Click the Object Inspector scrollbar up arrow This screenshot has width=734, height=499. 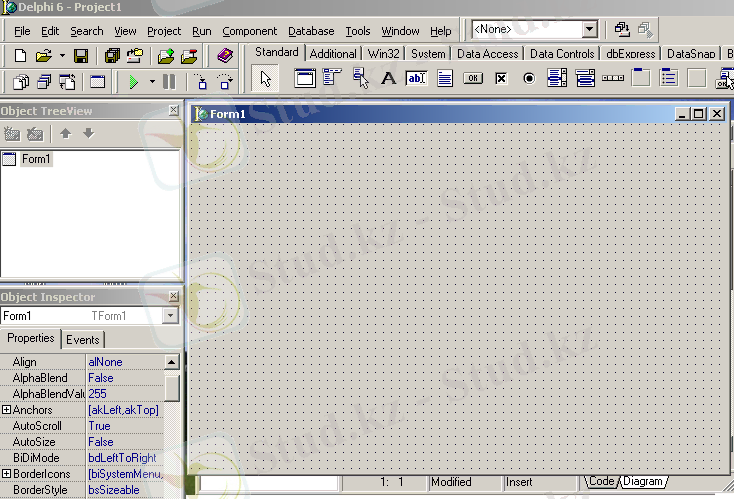tap(172, 362)
